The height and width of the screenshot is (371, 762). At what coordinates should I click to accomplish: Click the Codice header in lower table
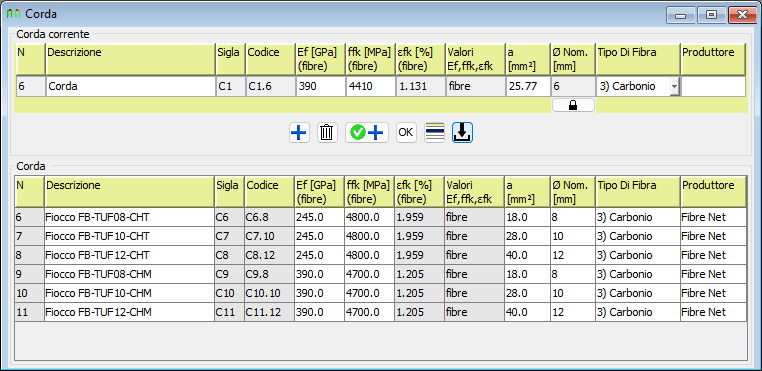click(x=269, y=192)
